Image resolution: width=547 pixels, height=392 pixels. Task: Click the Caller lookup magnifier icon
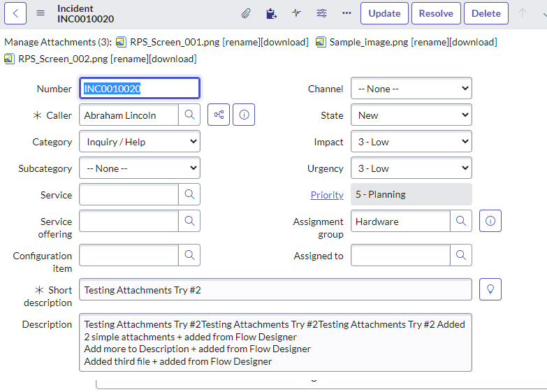(189, 115)
